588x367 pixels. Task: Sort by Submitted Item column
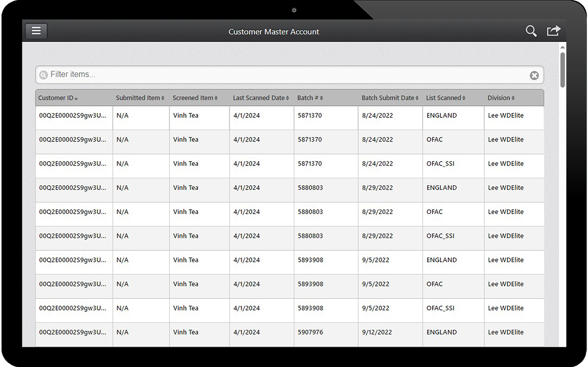(x=140, y=98)
